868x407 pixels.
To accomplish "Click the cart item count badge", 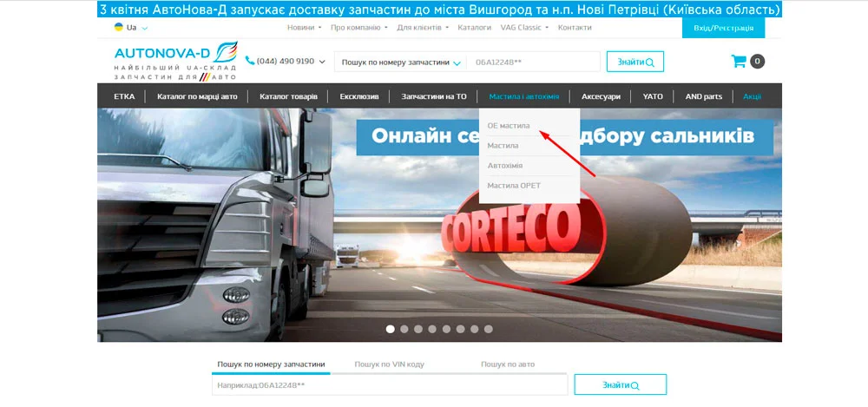I will [x=758, y=62].
